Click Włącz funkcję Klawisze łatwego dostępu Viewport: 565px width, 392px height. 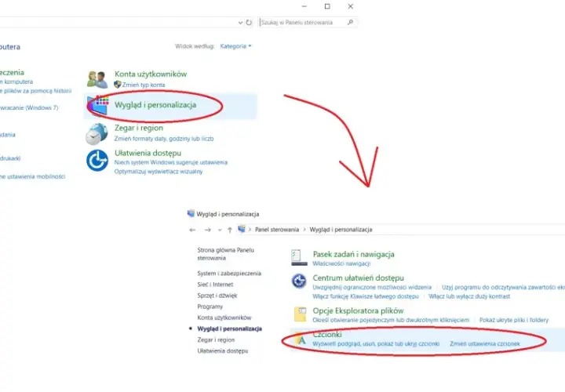[366, 296]
